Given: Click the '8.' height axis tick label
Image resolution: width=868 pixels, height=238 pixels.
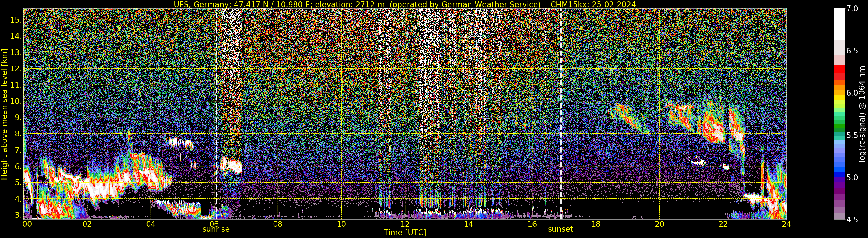Looking at the screenshot, I should point(18,134).
